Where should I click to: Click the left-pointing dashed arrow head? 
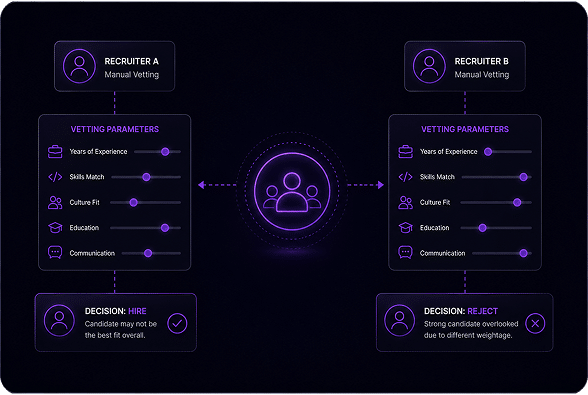tap(201, 185)
